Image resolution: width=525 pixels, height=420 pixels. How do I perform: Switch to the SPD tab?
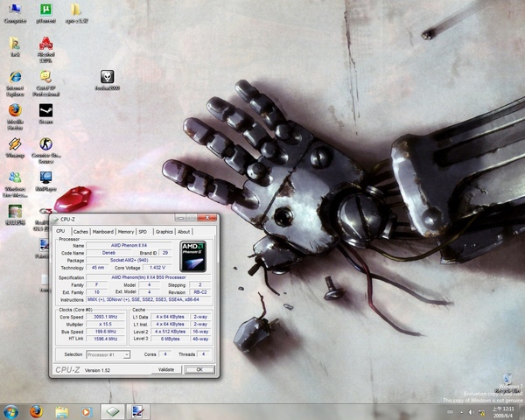pos(143,231)
